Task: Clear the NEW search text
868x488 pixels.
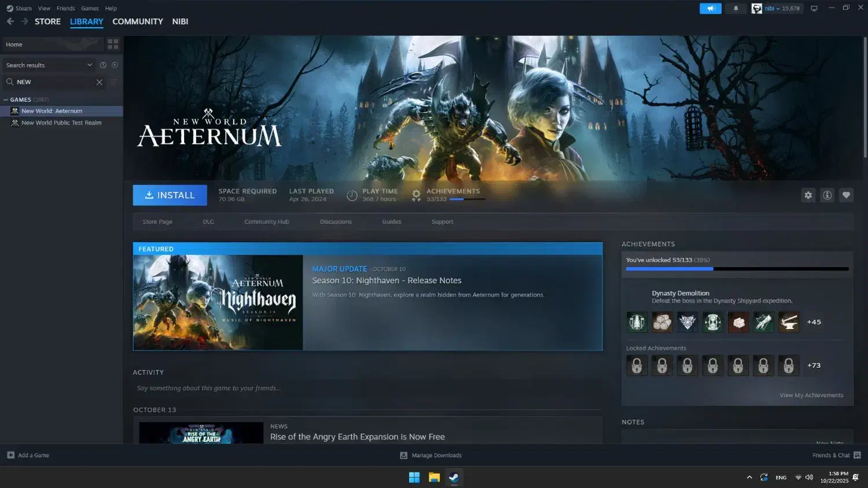Action: coord(100,82)
